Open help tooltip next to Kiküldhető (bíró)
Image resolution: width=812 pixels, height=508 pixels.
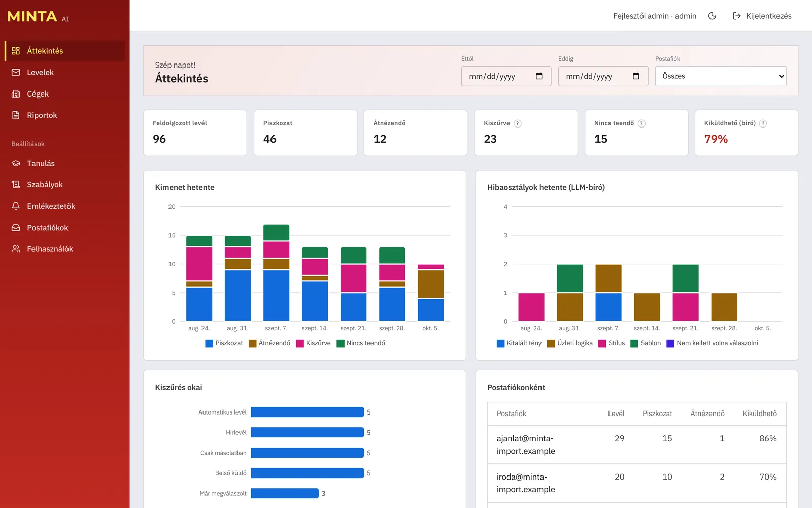click(763, 123)
